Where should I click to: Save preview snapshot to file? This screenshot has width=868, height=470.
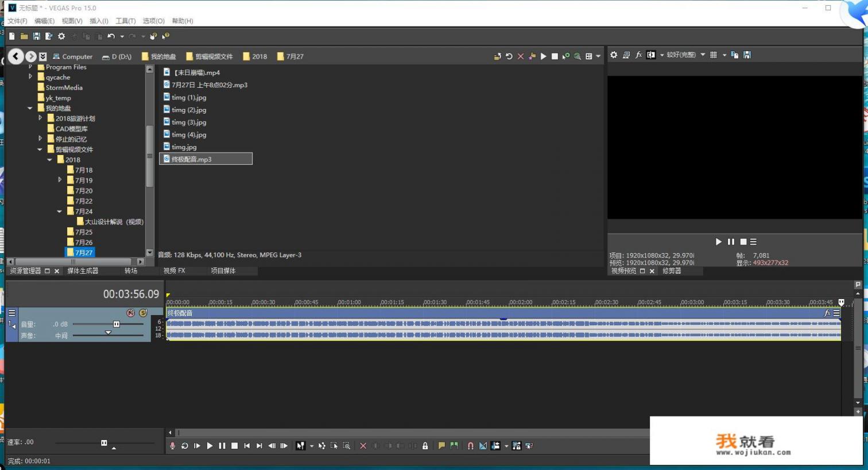click(747, 55)
